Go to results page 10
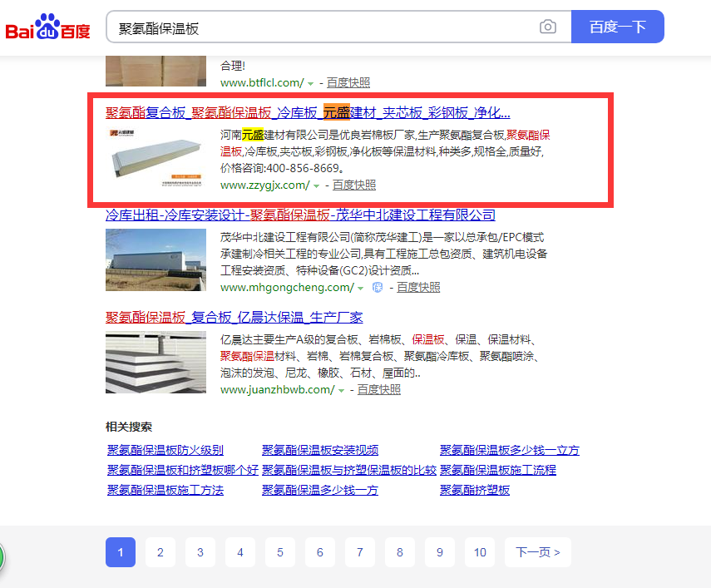 click(480, 552)
